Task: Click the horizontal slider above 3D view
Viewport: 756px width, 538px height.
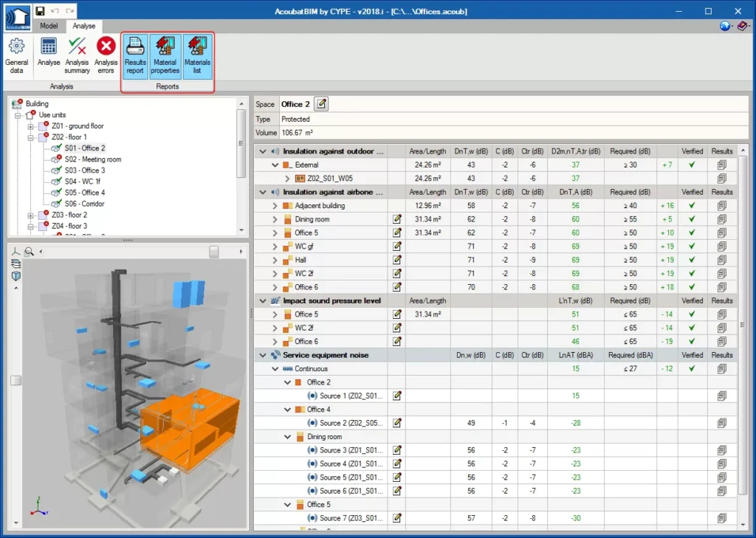Action: (x=213, y=252)
